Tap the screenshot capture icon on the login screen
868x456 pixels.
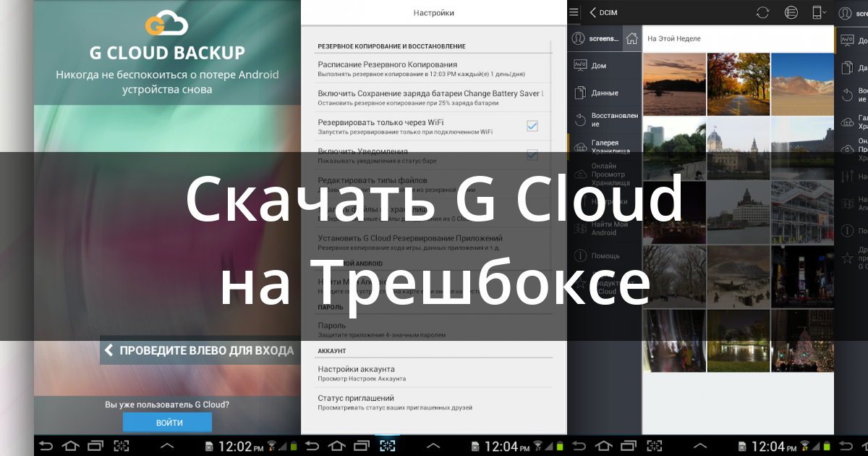click(x=121, y=446)
